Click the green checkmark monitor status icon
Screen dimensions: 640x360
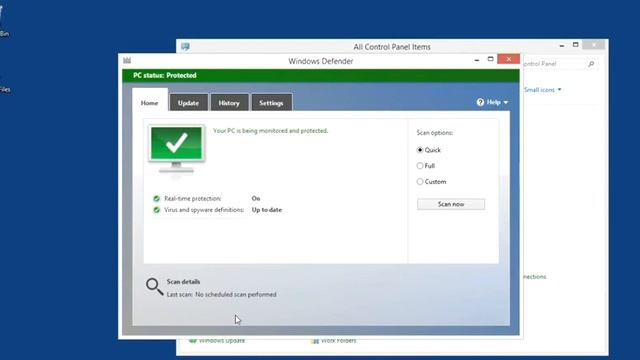click(176, 149)
